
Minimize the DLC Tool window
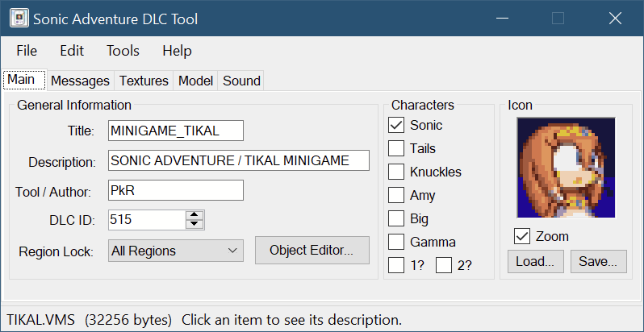coord(502,19)
